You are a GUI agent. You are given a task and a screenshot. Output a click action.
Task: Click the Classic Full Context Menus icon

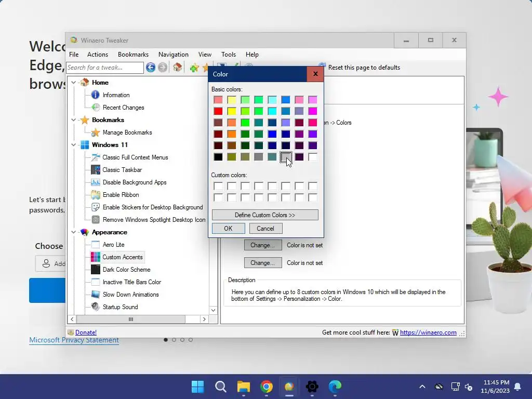click(x=96, y=157)
